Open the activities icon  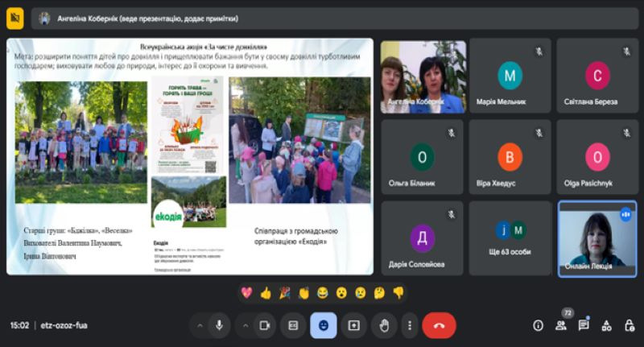click(607, 325)
